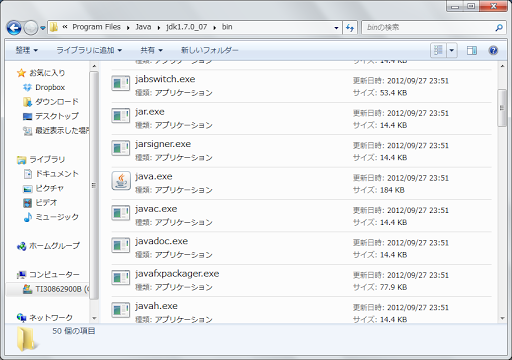Open view options dropdown arrow

pyautogui.click(x=452, y=50)
